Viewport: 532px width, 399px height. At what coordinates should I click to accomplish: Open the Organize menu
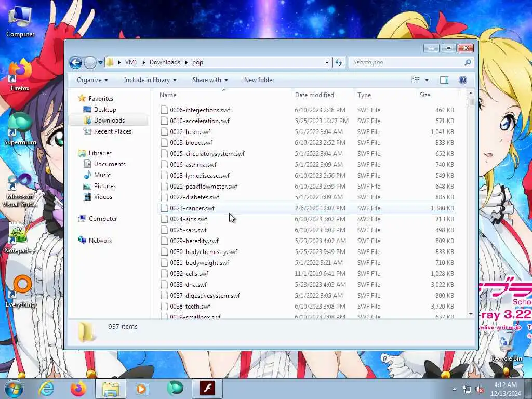coord(92,80)
